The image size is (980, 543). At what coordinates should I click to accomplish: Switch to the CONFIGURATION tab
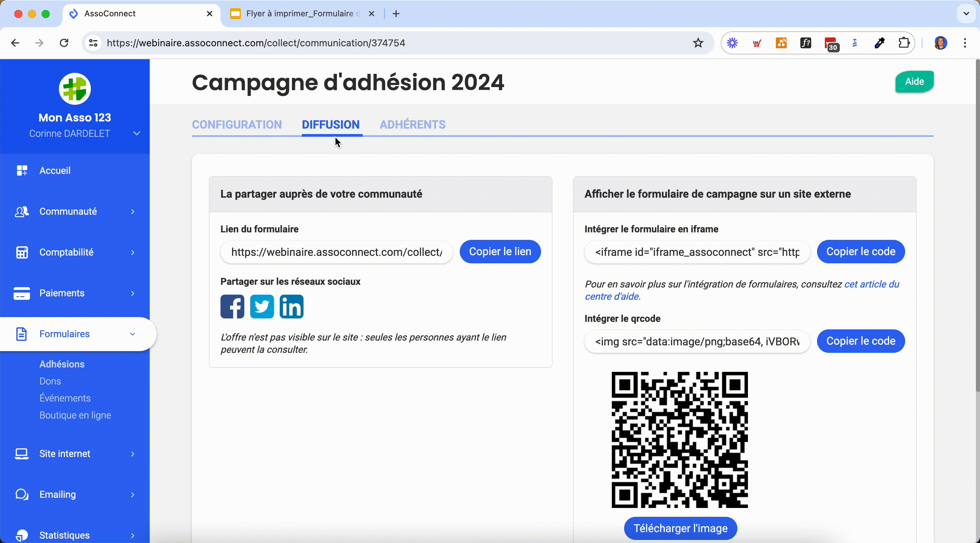pyautogui.click(x=236, y=125)
